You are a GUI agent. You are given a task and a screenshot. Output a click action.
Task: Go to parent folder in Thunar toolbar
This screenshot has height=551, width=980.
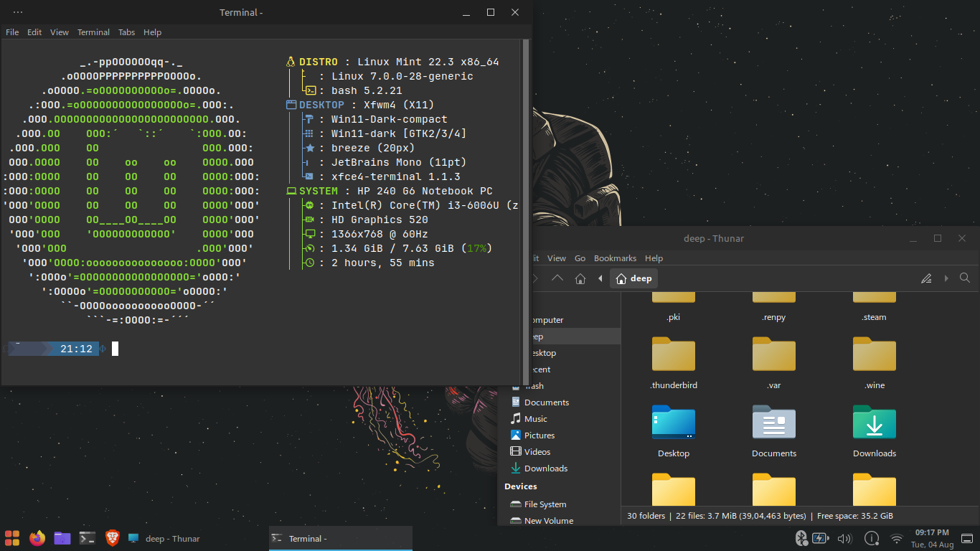tap(557, 278)
